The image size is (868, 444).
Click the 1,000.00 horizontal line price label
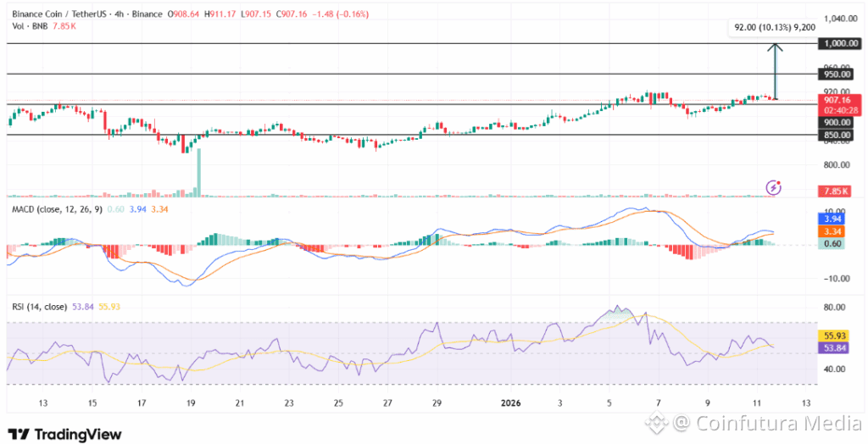click(839, 43)
